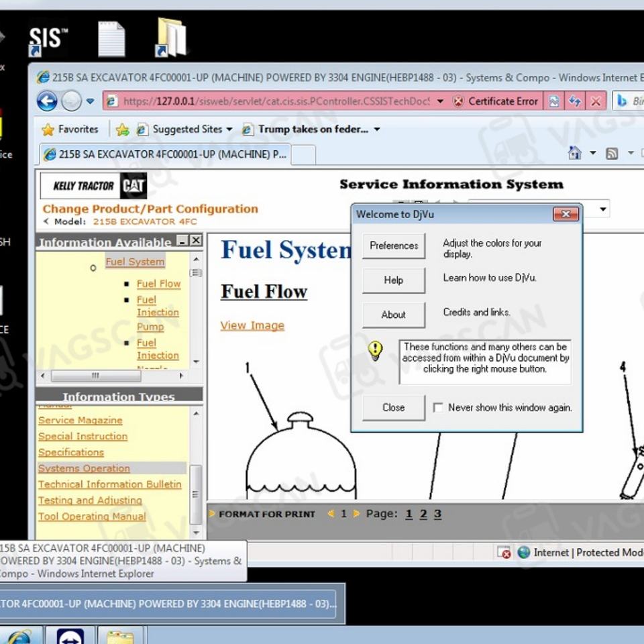
Task: Open the Fuel Injection Pump tree link
Action: pyautogui.click(x=158, y=313)
